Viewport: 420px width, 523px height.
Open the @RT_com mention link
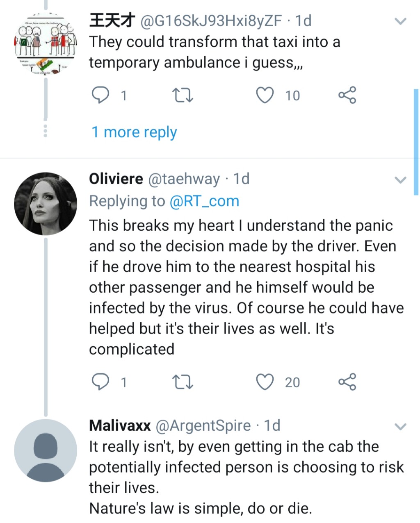(x=204, y=201)
